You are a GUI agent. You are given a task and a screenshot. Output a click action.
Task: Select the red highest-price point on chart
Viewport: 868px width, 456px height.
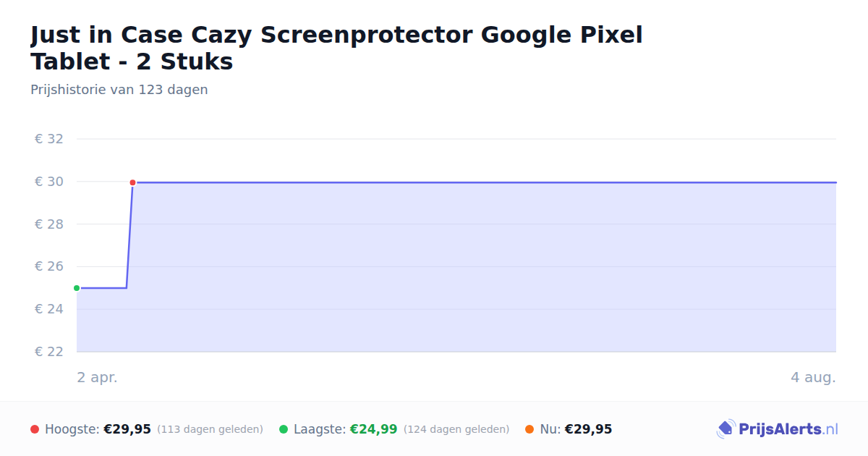coord(132,182)
